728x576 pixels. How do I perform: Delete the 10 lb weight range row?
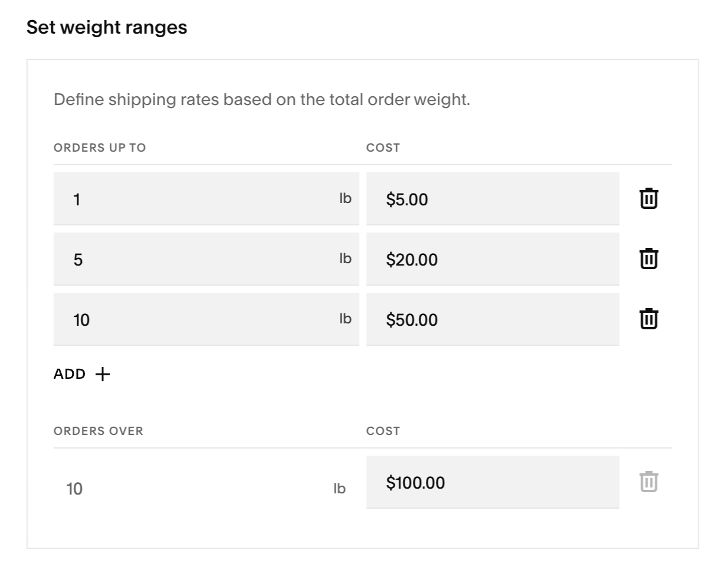648,319
